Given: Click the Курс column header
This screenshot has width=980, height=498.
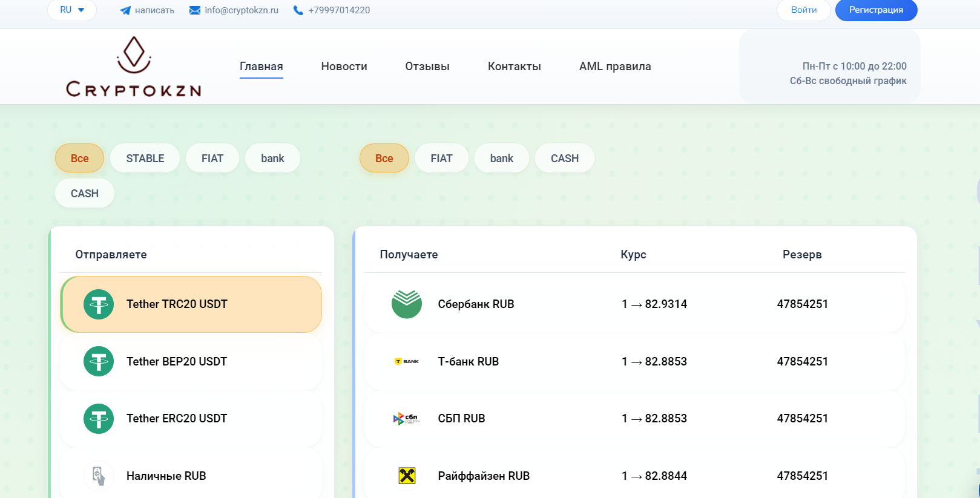Looking at the screenshot, I should [x=633, y=254].
